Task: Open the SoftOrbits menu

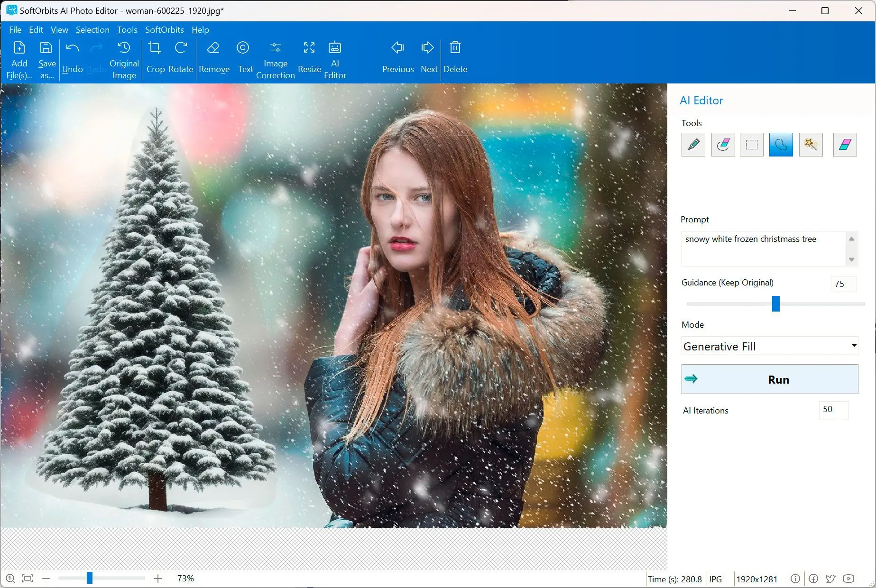Action: pos(164,30)
